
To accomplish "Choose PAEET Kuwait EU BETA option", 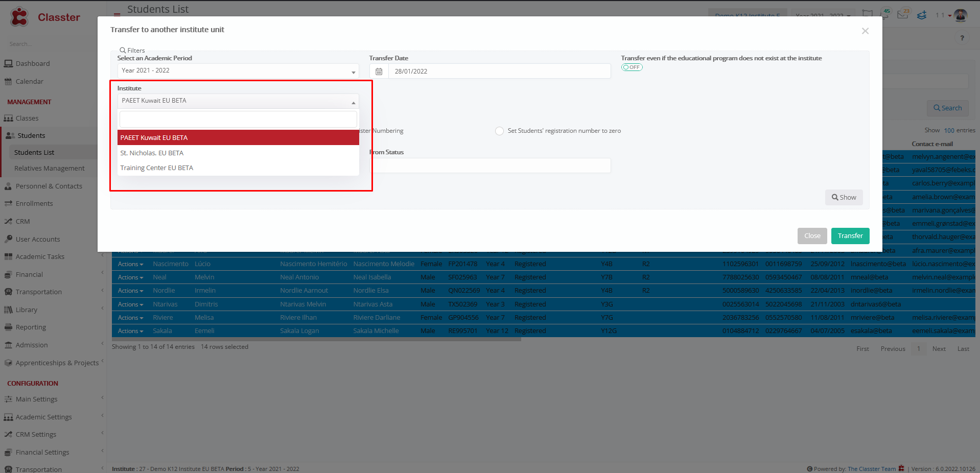I will click(238, 137).
